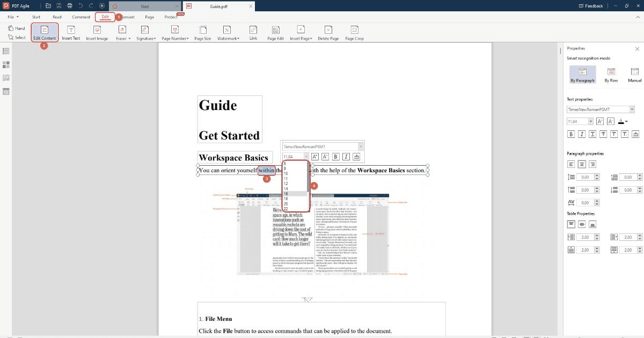The height and width of the screenshot is (338, 644).
Task: Click the Insert Text tool
Action: (x=71, y=33)
